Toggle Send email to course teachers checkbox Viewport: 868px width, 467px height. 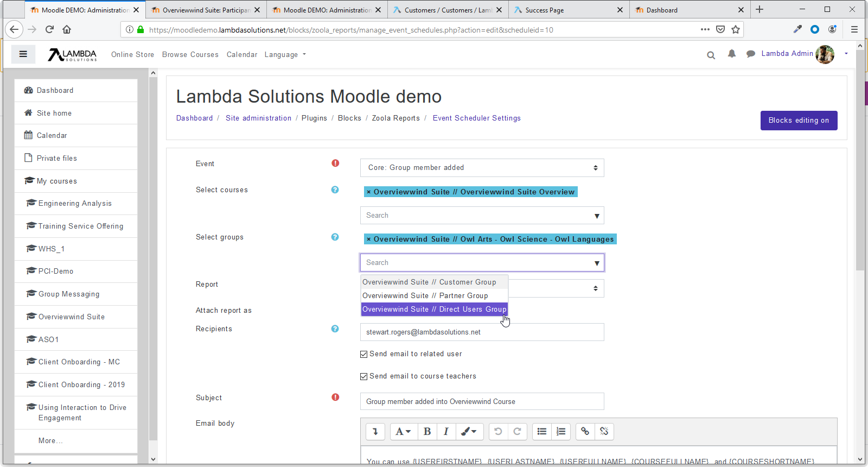tap(364, 376)
